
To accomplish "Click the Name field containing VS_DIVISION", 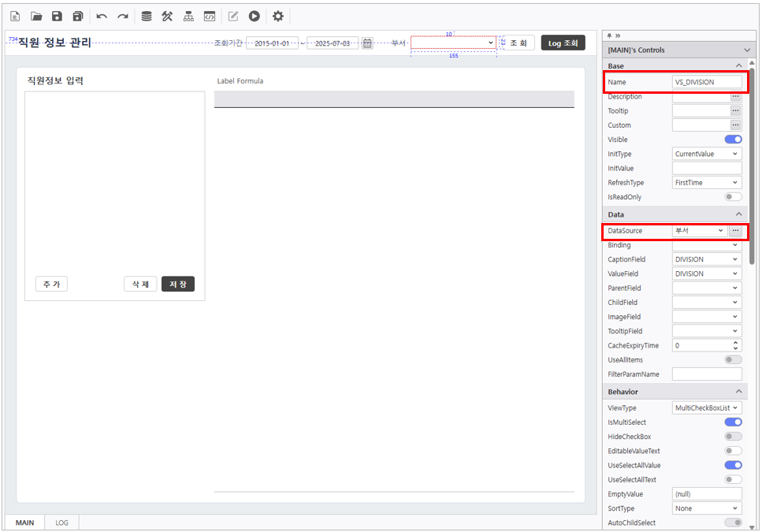I will (x=707, y=82).
